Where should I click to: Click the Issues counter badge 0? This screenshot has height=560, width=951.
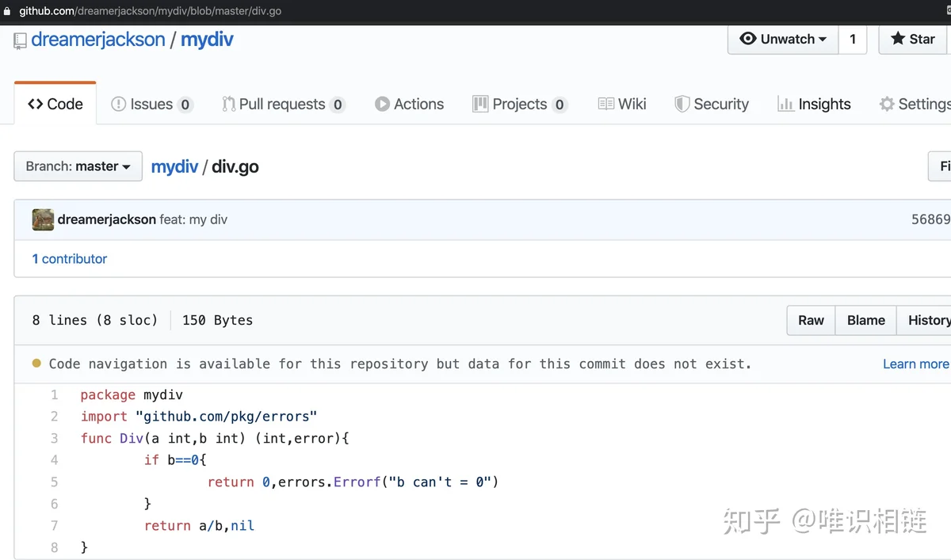click(x=185, y=105)
